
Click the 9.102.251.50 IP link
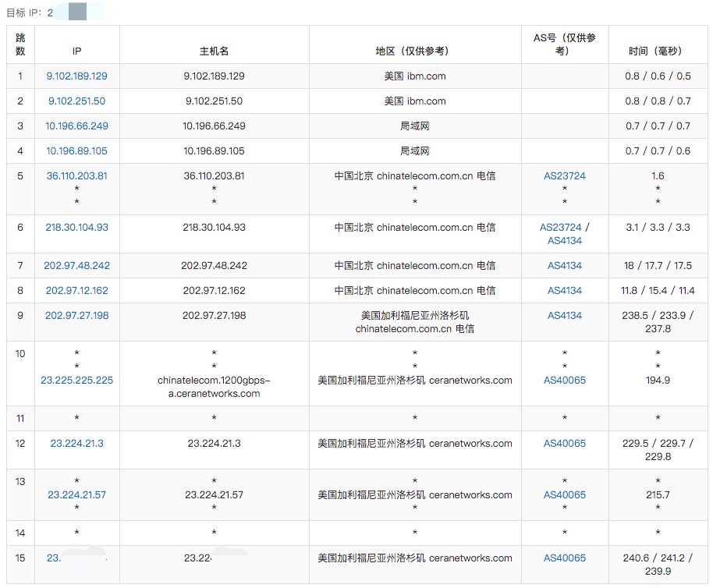pyautogui.click(x=76, y=101)
